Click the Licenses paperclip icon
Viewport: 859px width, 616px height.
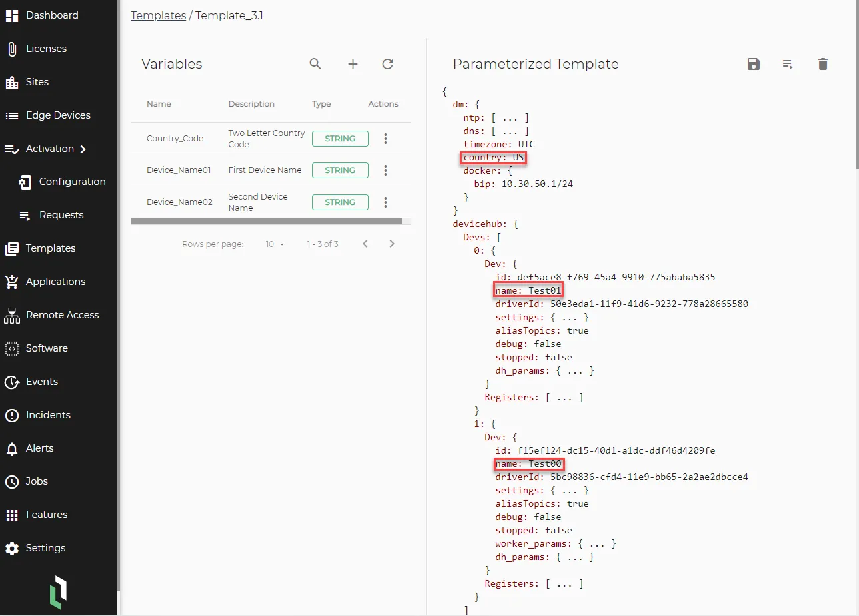click(12, 49)
